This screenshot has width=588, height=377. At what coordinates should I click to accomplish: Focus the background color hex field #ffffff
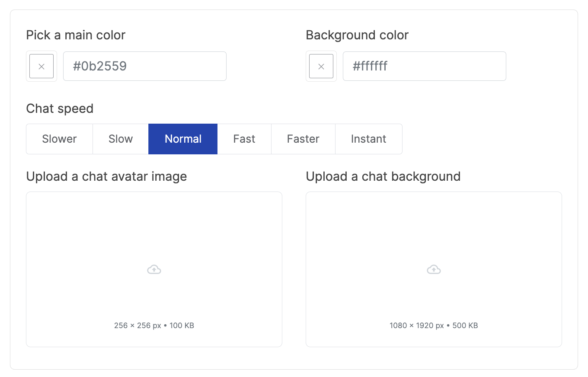coord(424,66)
